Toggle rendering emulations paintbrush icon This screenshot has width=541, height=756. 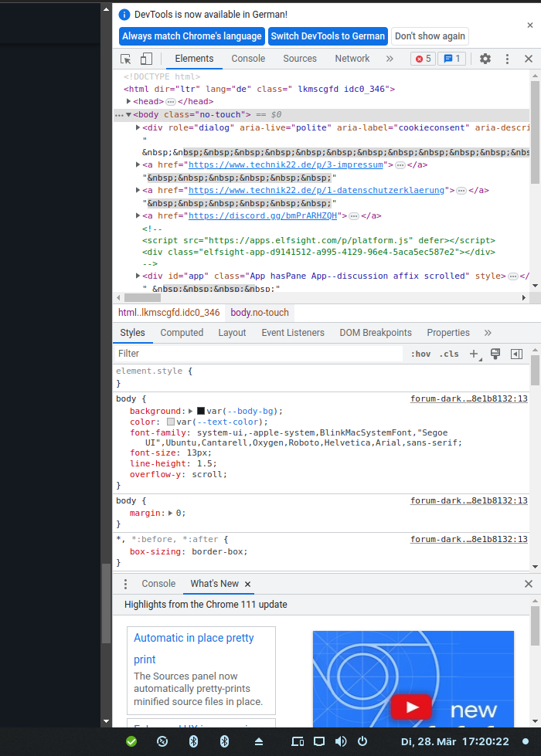(x=495, y=354)
